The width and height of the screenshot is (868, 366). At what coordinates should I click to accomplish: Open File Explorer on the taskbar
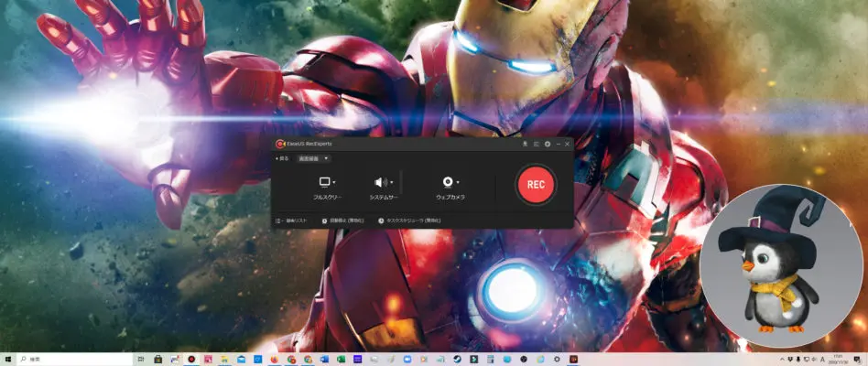[224, 360]
